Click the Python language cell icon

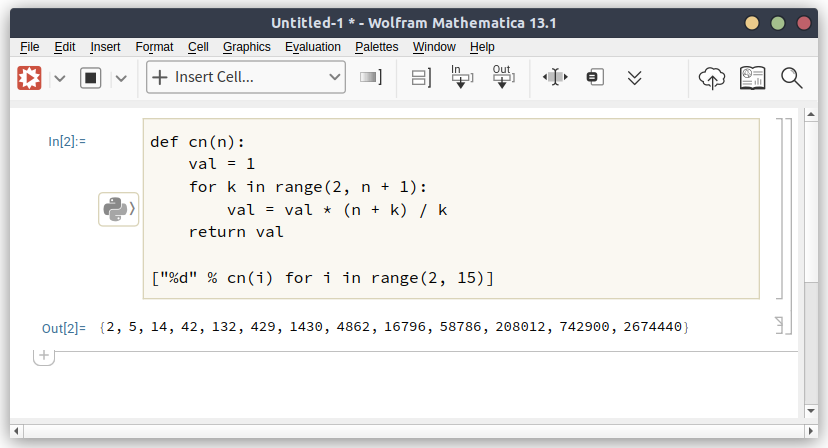pyautogui.click(x=117, y=209)
